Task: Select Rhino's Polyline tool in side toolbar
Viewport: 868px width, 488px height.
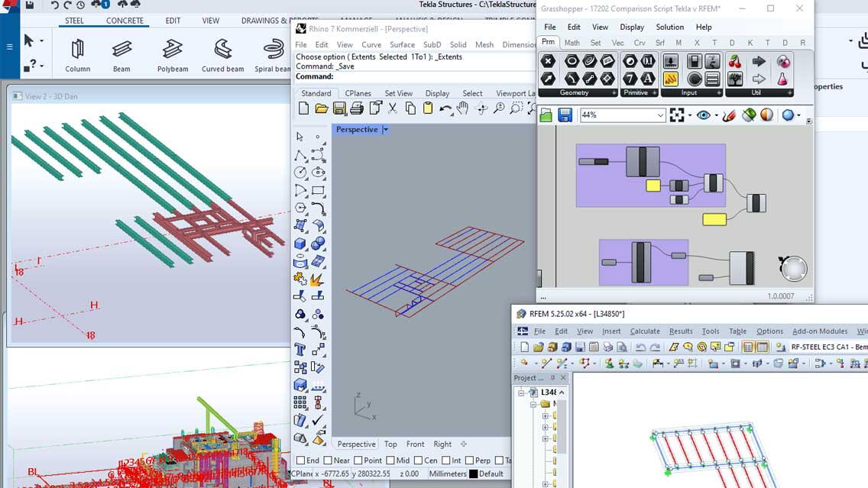Action: [300, 155]
